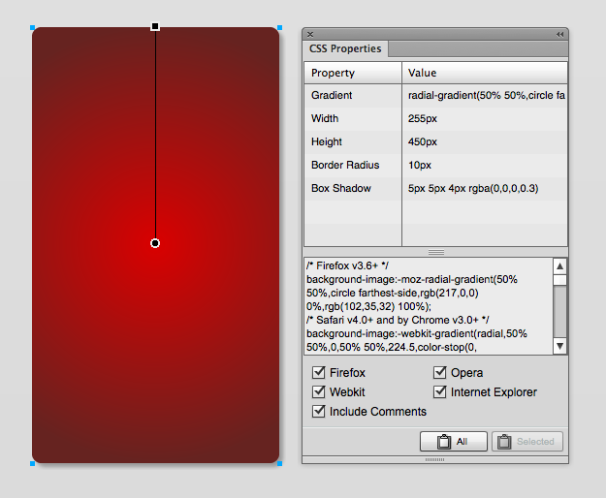Click the gradient center circle handle
The height and width of the screenshot is (498, 606).
click(x=155, y=243)
